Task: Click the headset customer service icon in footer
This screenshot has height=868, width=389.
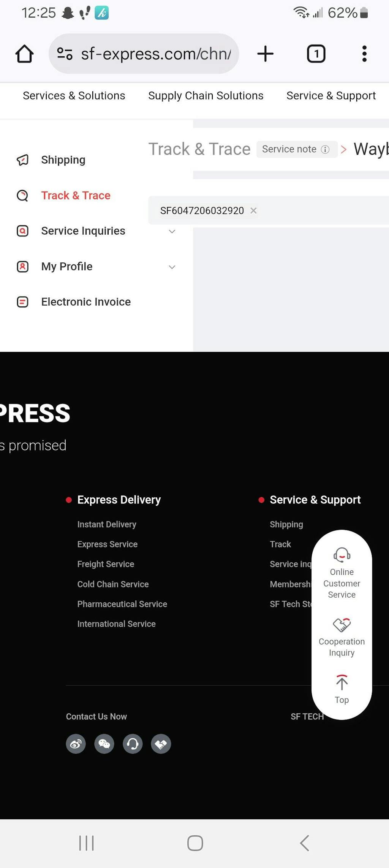Action: click(x=133, y=743)
